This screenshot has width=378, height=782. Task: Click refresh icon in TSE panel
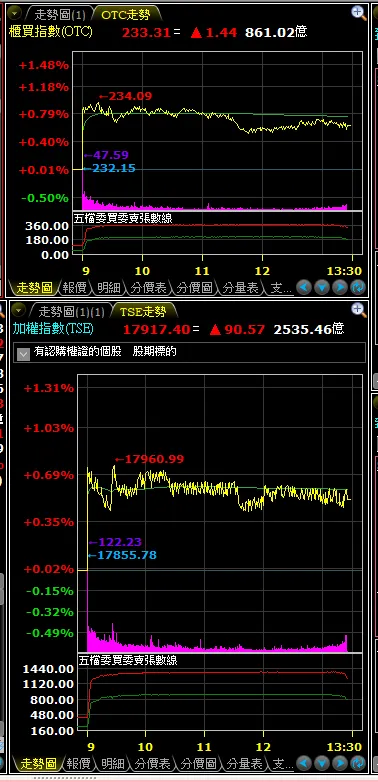(x=358, y=763)
